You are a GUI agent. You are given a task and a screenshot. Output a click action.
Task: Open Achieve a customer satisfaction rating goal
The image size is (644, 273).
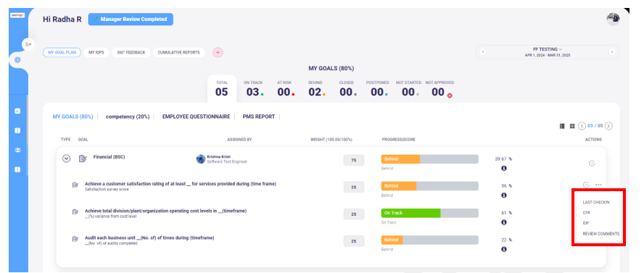(181, 184)
